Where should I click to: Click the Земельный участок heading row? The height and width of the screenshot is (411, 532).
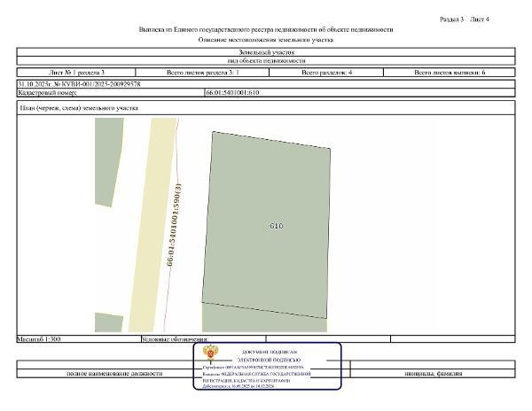coord(266,52)
